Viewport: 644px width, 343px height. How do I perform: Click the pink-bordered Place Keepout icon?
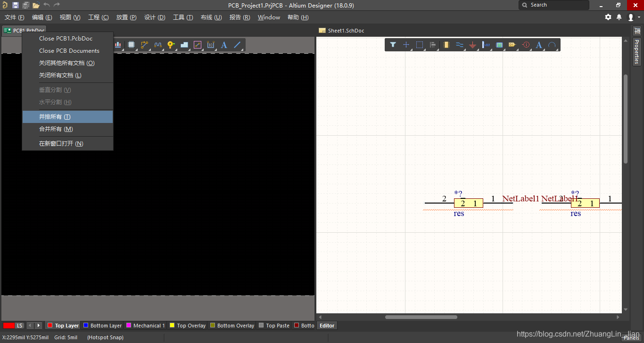click(x=198, y=45)
